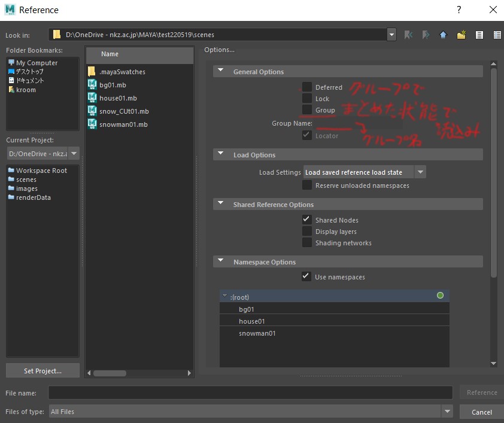Uncheck the Use namespaces checkbox
Viewport: 504px width, 423px height.
[306, 276]
